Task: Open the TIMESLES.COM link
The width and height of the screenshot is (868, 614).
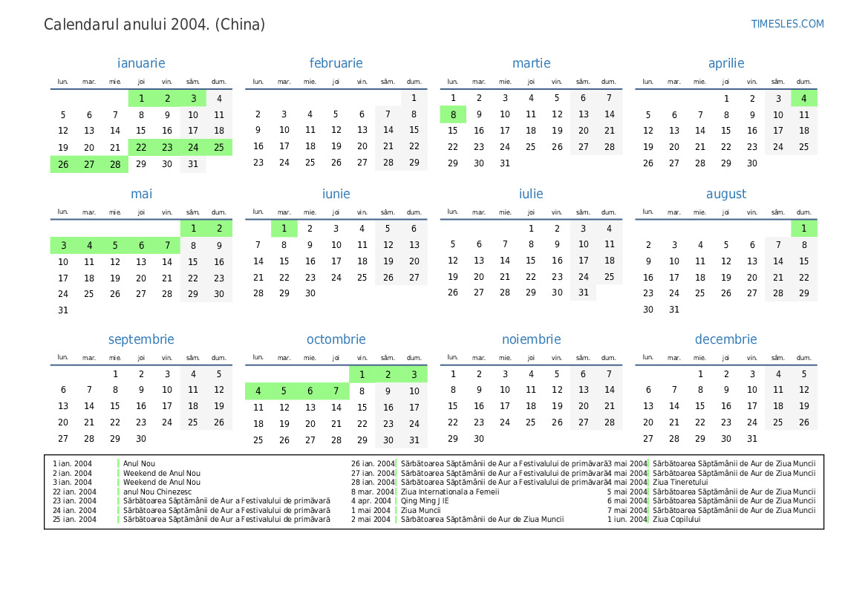Action: point(787,24)
